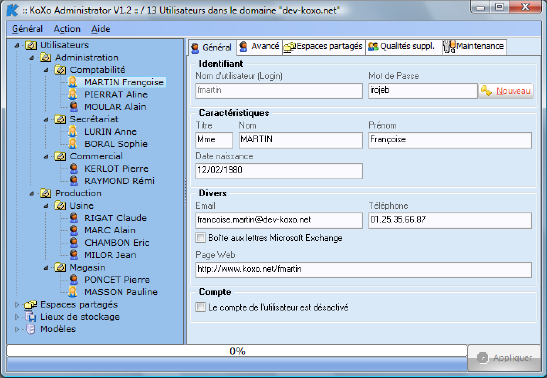
Task: Click the Administration folder icon
Action: [46, 58]
